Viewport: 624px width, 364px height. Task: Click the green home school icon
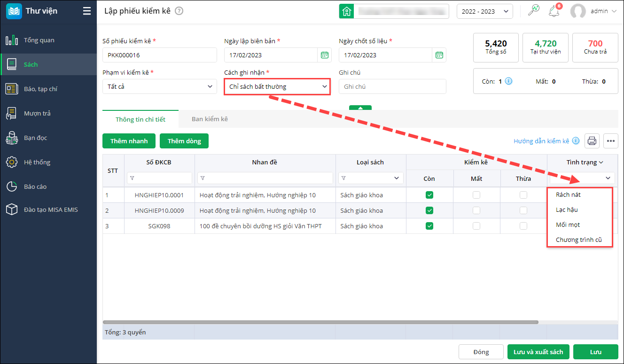pos(347,11)
